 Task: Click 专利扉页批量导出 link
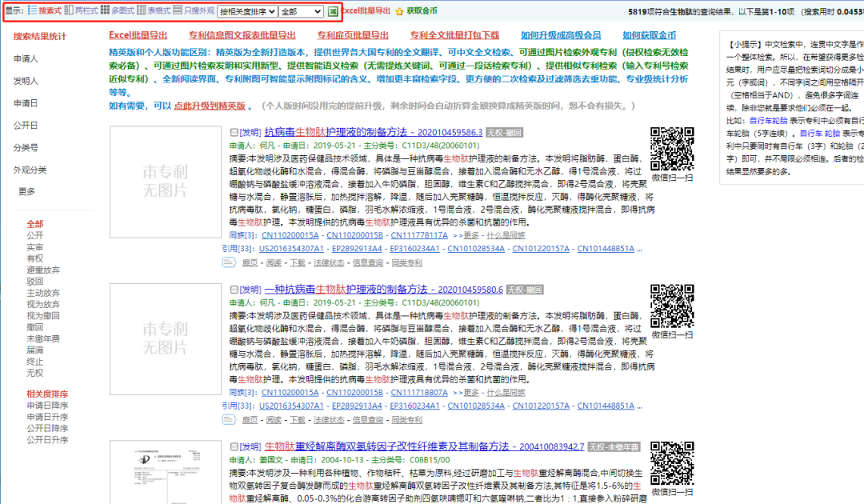[353, 35]
